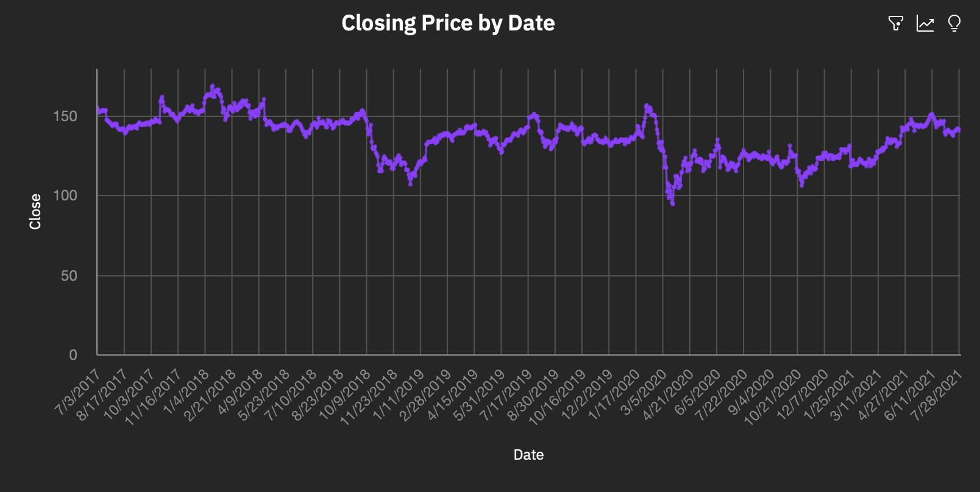
Task: Click the last data point on the line
Action: pos(959,130)
